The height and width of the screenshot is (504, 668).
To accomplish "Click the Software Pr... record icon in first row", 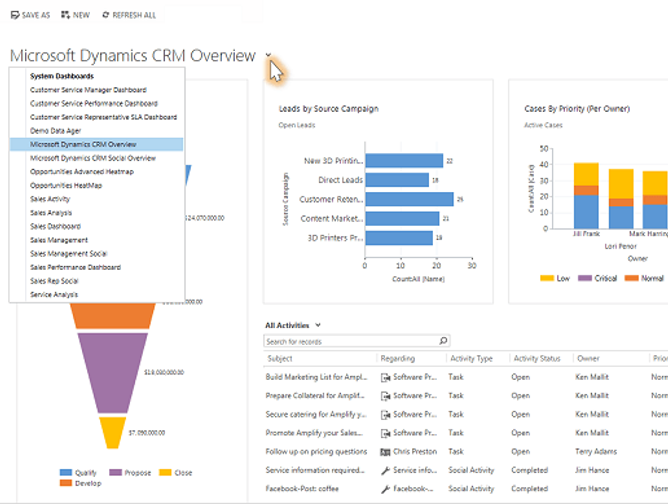I will pyautogui.click(x=385, y=377).
